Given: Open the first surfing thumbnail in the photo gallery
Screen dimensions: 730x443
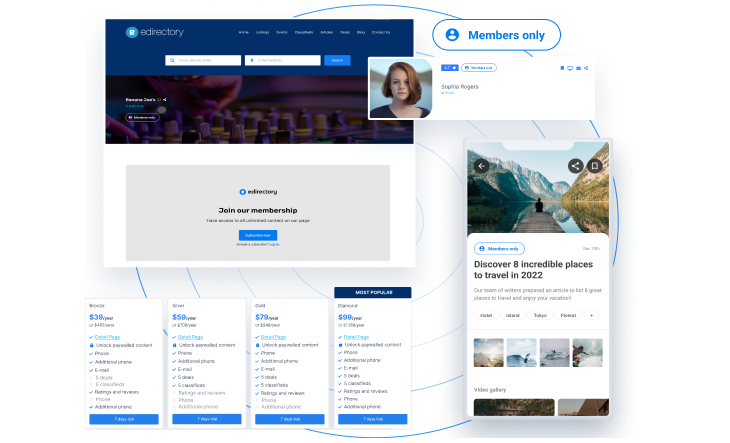Looking at the screenshot, I should 521,354.
